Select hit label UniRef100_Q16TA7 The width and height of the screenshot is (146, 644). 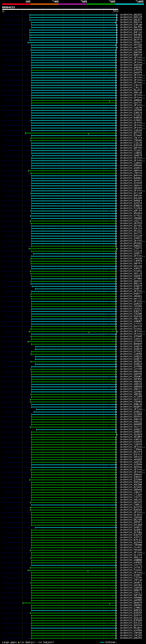[x=131, y=103]
